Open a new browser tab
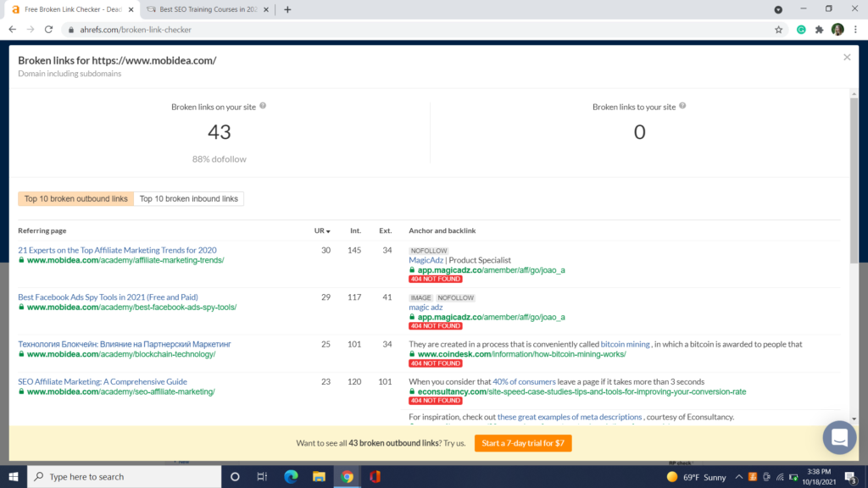The width and height of the screenshot is (868, 488). click(x=287, y=9)
